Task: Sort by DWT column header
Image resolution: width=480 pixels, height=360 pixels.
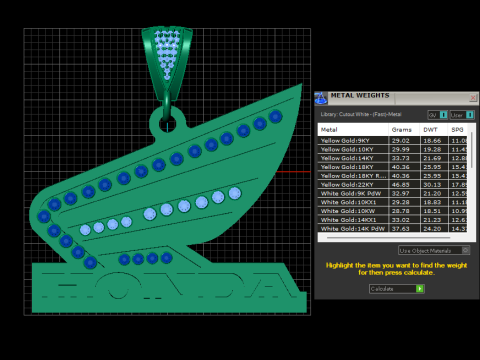Action: click(x=434, y=130)
